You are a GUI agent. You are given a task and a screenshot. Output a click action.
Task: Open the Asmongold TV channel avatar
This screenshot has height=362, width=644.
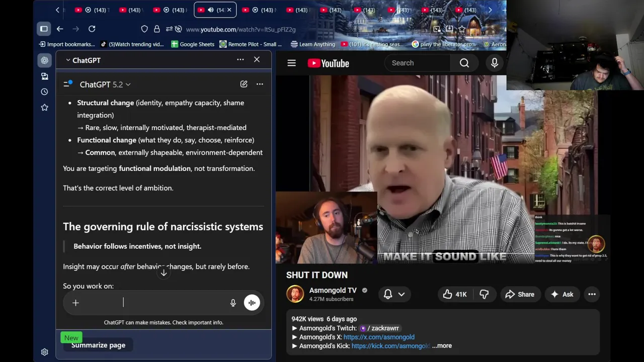(x=295, y=294)
